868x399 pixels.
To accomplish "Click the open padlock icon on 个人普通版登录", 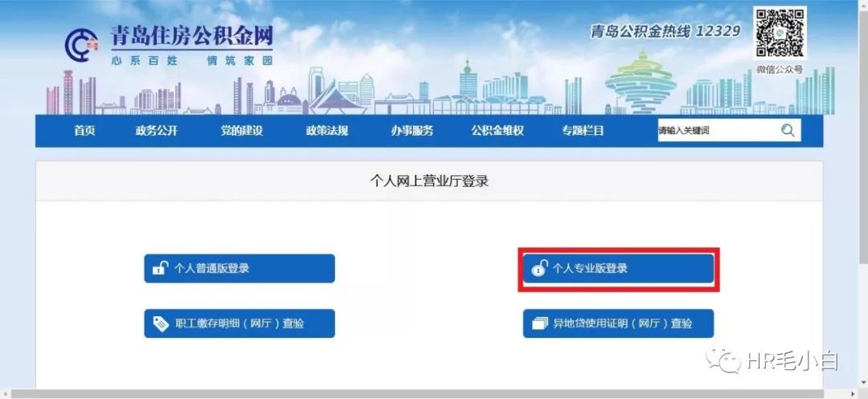I will (160, 269).
